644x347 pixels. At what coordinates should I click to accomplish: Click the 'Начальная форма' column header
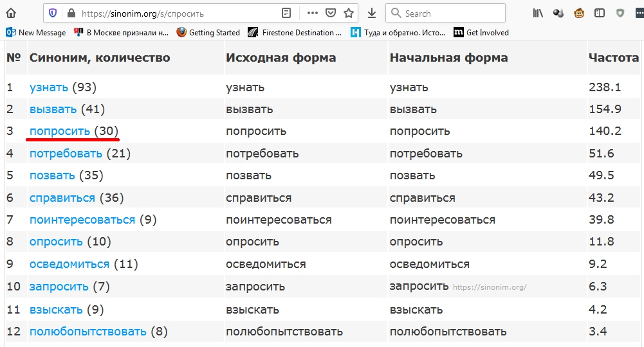448,58
